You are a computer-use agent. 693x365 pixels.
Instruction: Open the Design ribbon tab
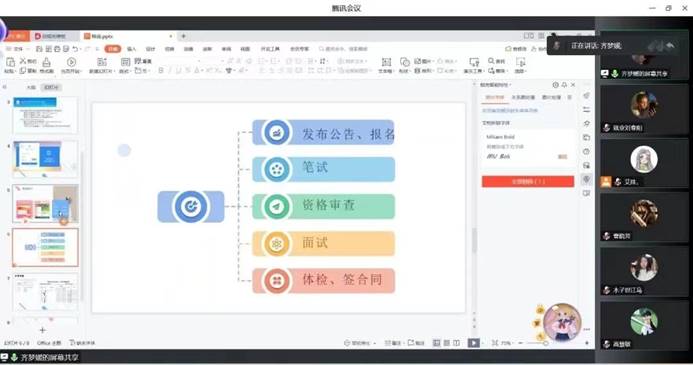click(150, 49)
